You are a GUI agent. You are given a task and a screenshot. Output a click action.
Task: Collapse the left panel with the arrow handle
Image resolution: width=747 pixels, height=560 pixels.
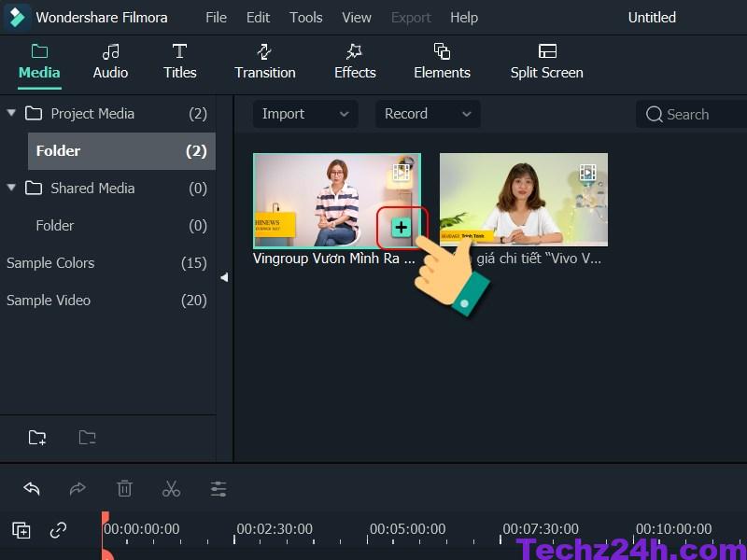[224, 277]
